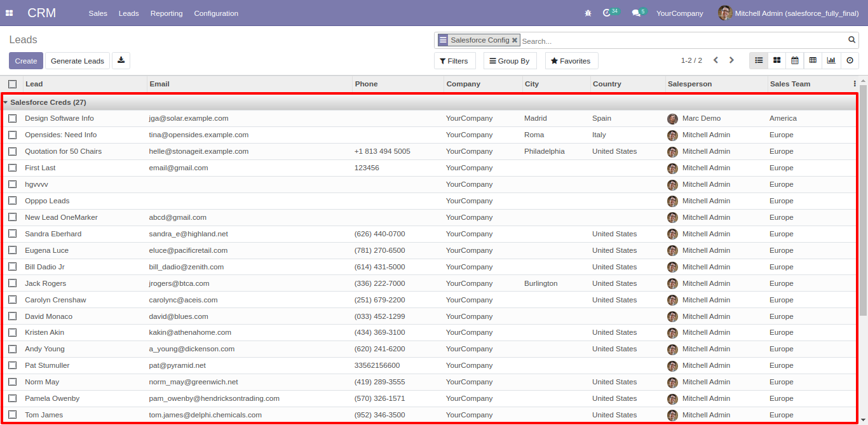This screenshot has height=425, width=868.
Task: Select the David Monaco row checkbox
Action: 13,316
